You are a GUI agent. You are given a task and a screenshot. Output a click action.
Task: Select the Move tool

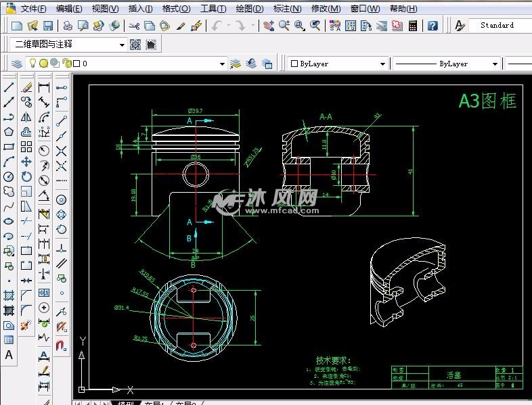(x=26, y=162)
